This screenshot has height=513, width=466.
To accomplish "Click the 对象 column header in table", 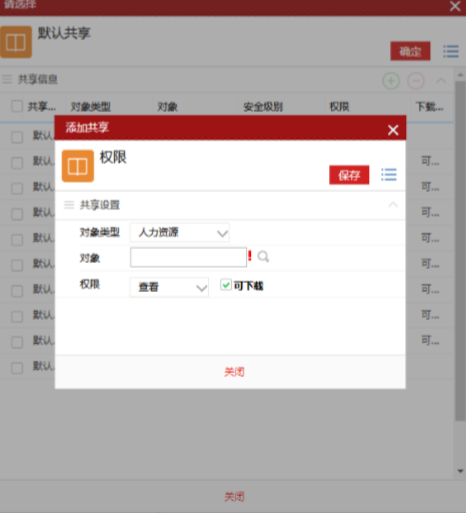I will (167, 107).
